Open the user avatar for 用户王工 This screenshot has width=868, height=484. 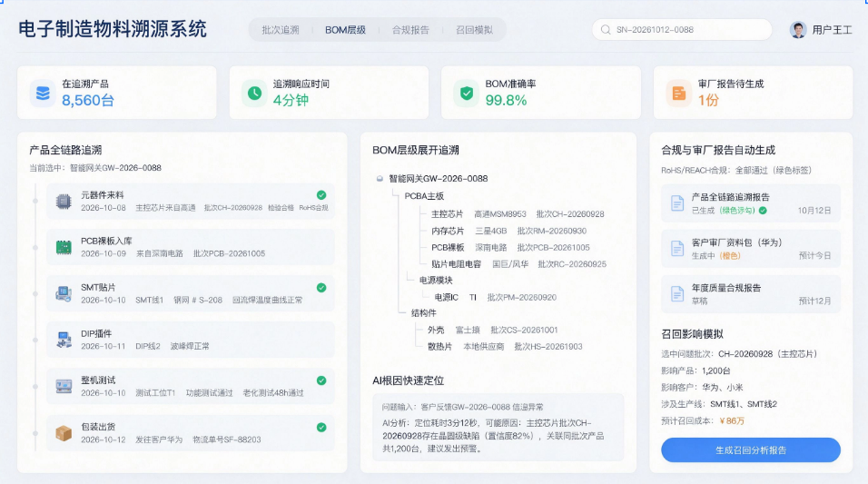click(x=798, y=30)
